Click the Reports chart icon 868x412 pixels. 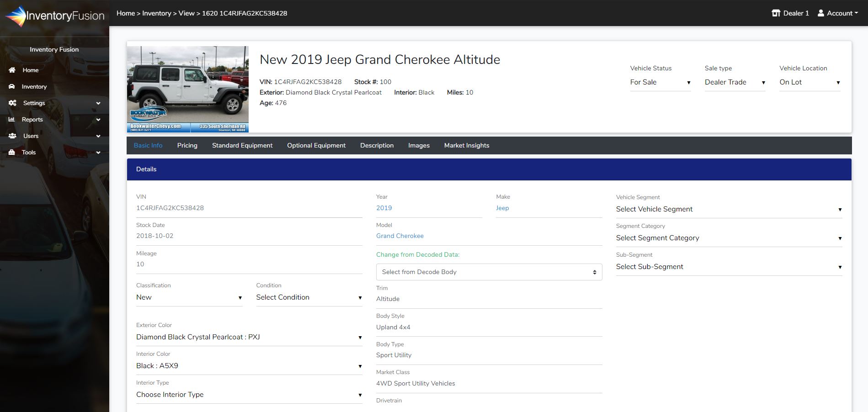[x=12, y=119]
